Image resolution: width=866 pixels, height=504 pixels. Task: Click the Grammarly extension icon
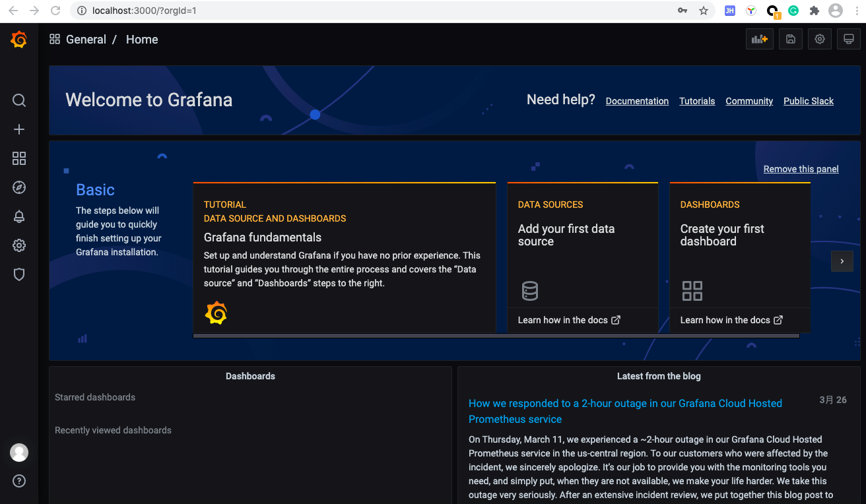793,11
